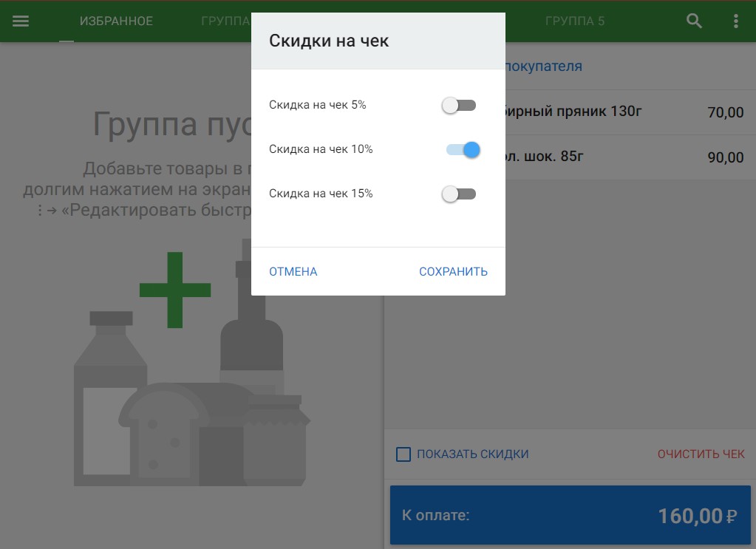Enable the 15% receipt discount switch
756x549 pixels.
tap(459, 194)
